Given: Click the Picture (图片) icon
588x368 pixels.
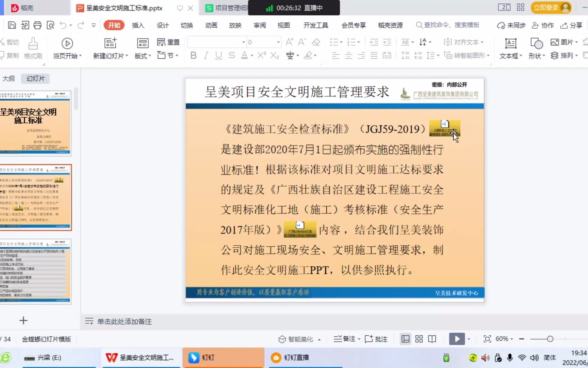Looking at the screenshot, I should pos(555,42).
